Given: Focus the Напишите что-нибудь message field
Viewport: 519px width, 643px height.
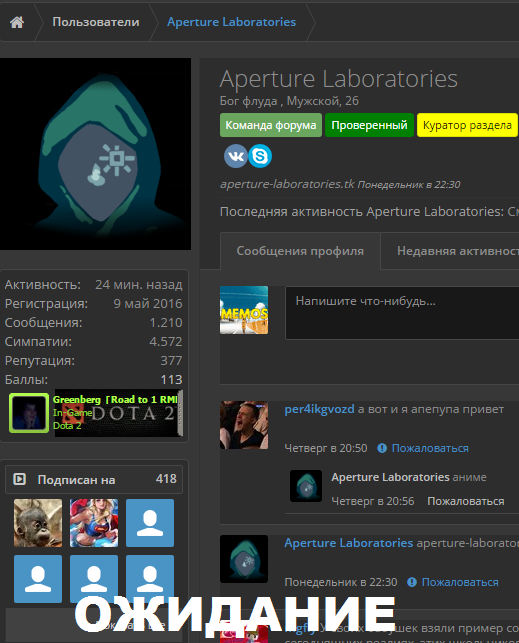Looking at the screenshot, I should pos(402,313).
